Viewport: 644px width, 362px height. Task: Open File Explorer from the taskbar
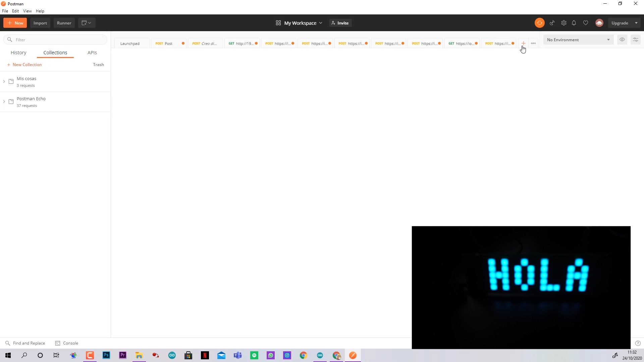tap(139, 355)
